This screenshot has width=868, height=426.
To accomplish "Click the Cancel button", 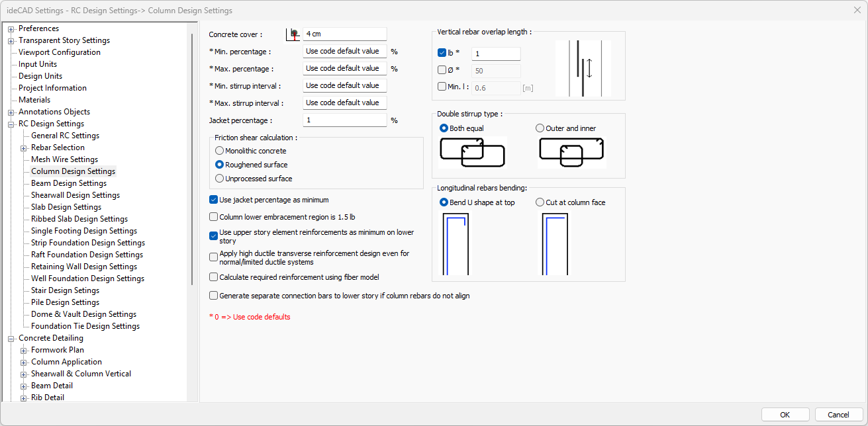I will [839, 415].
